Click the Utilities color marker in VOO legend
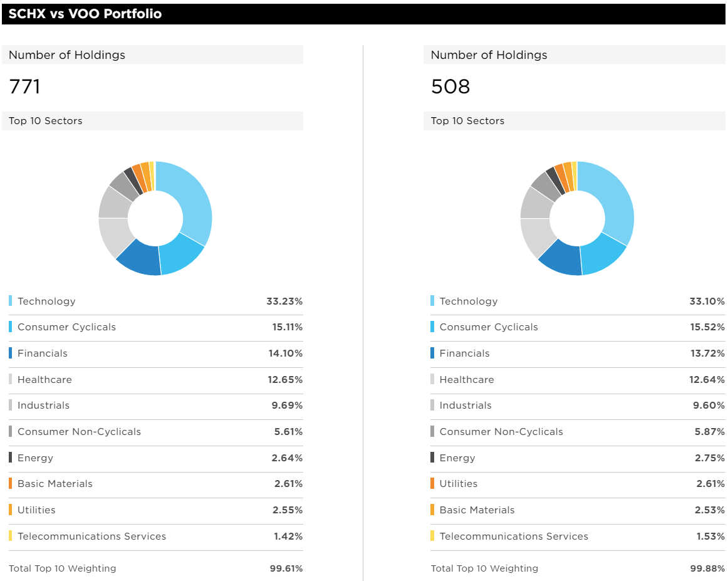 [x=432, y=484]
